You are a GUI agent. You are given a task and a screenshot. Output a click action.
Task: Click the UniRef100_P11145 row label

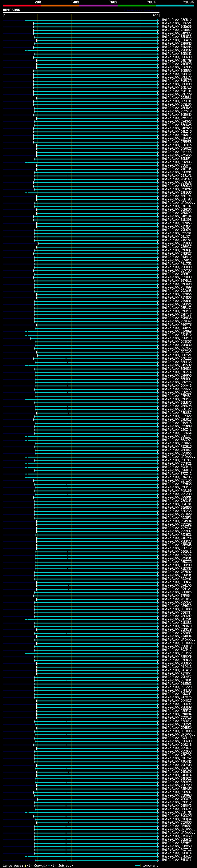click(177, 152)
